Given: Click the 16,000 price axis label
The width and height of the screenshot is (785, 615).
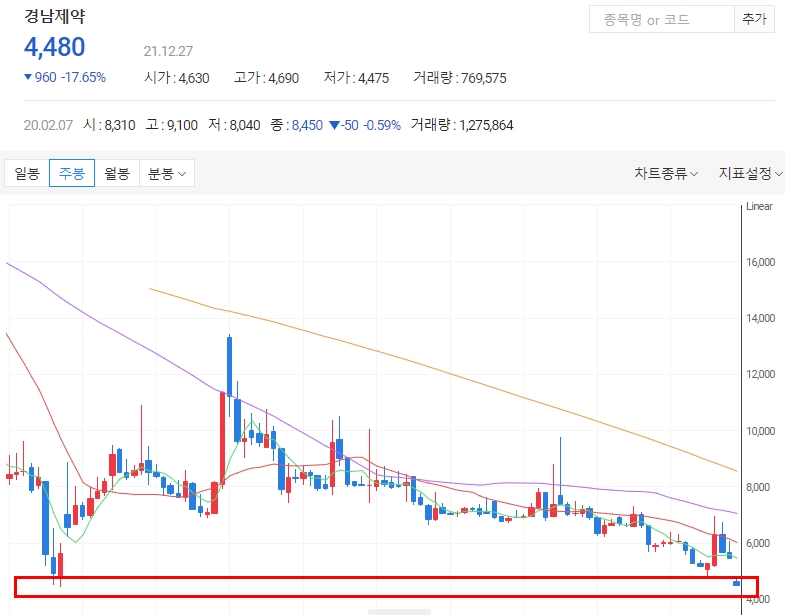Looking at the screenshot, I should [x=760, y=262].
